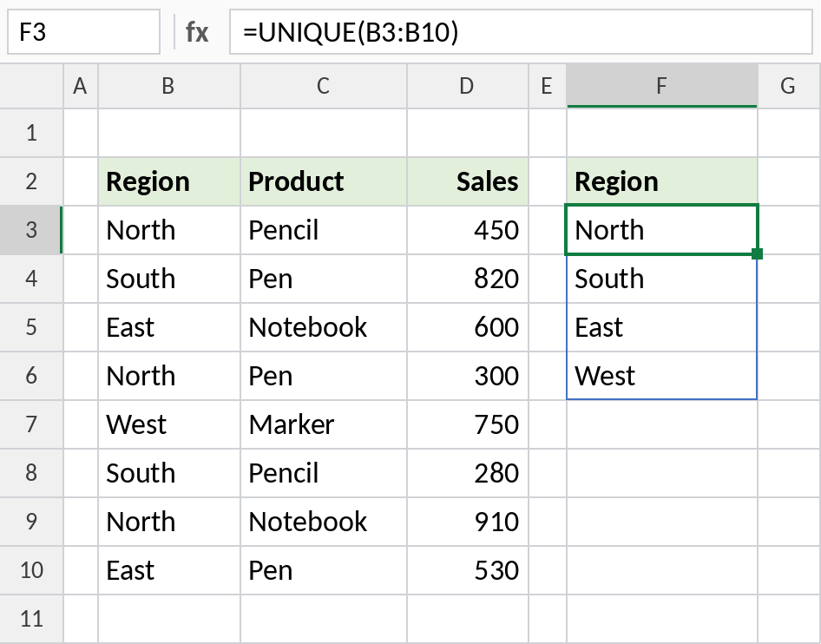Select cell B5 containing East
Screen dimensions: 821x644
tap(169, 327)
